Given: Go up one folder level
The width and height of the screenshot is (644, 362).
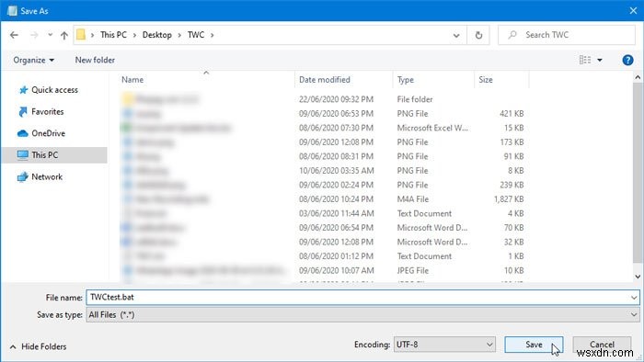Looking at the screenshot, I should tap(64, 35).
